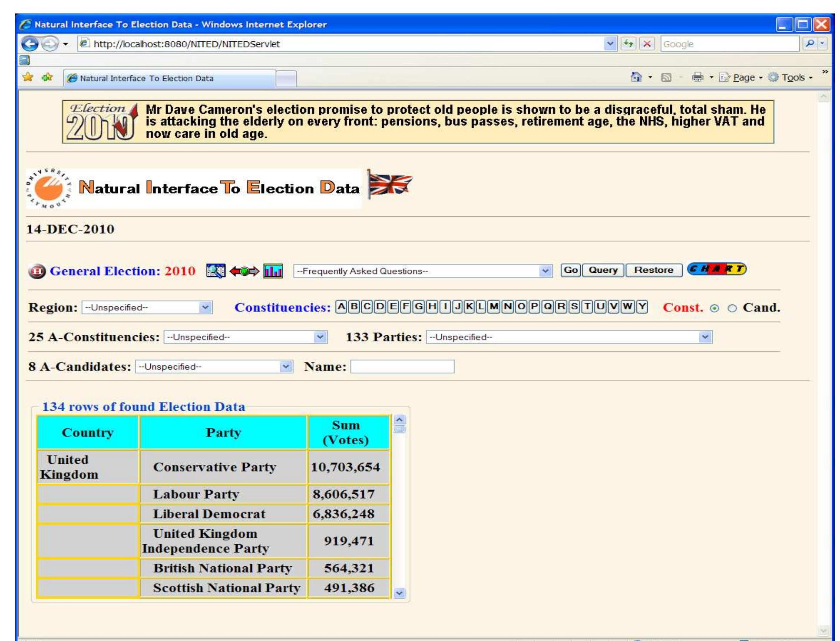
Task: Filter constituencies by letter M
Action: 494,307
